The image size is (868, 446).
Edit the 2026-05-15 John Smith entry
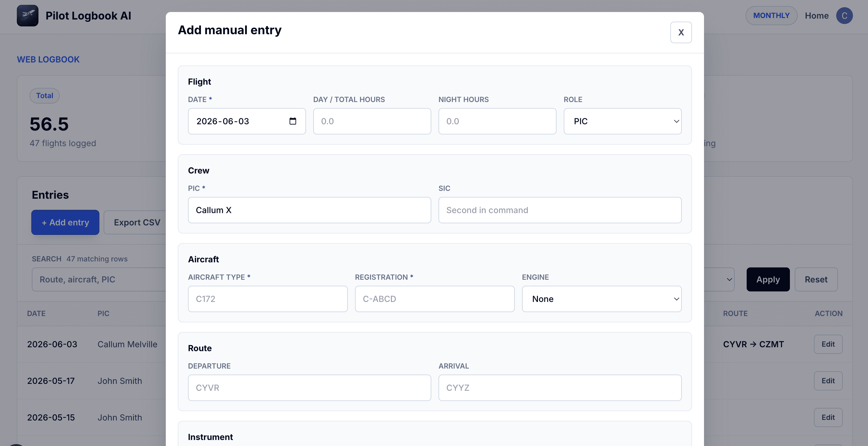[828, 417]
